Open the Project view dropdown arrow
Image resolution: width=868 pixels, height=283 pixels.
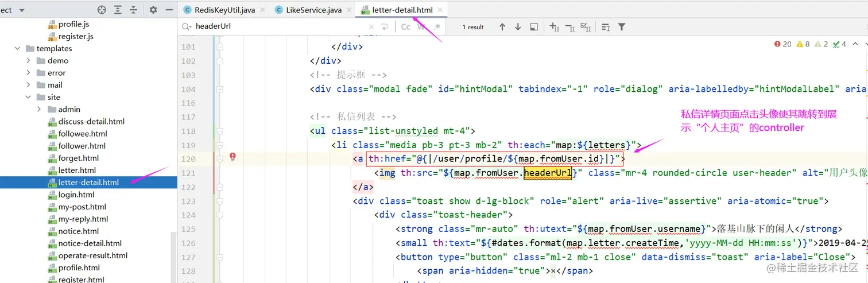point(22,10)
